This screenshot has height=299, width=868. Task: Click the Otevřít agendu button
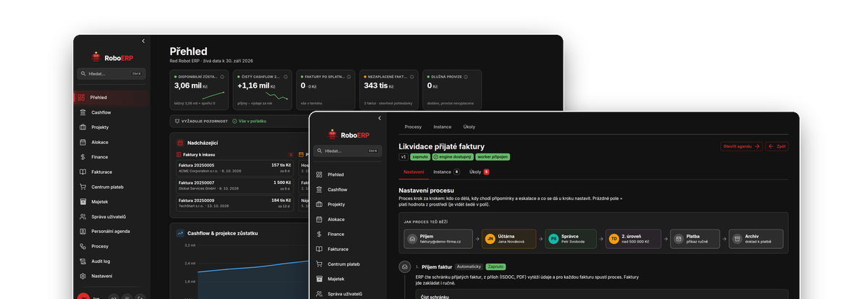coord(741,146)
